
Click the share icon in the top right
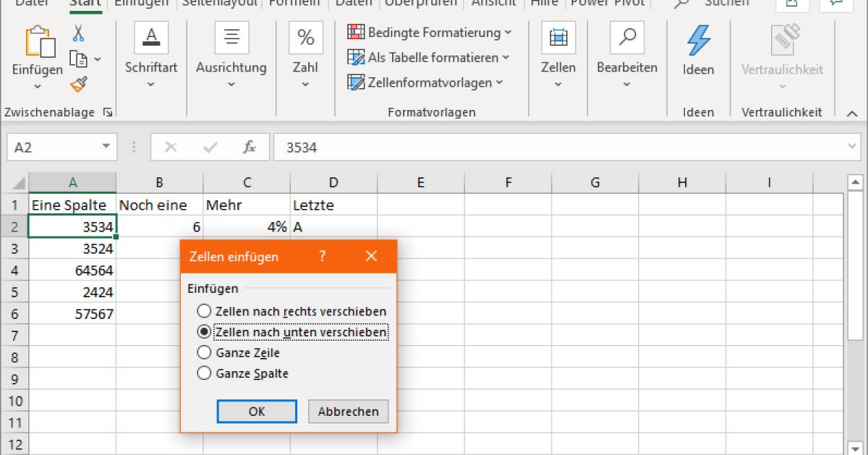pos(793,4)
